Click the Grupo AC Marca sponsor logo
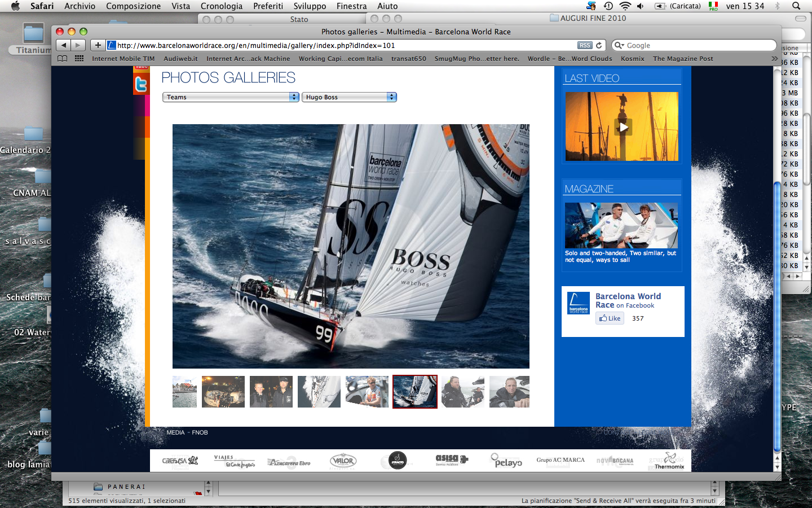Viewport: 812px width, 508px height. [561, 460]
